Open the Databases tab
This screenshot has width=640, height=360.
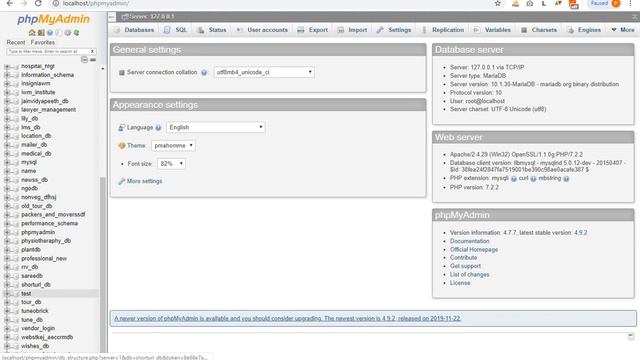134,30
